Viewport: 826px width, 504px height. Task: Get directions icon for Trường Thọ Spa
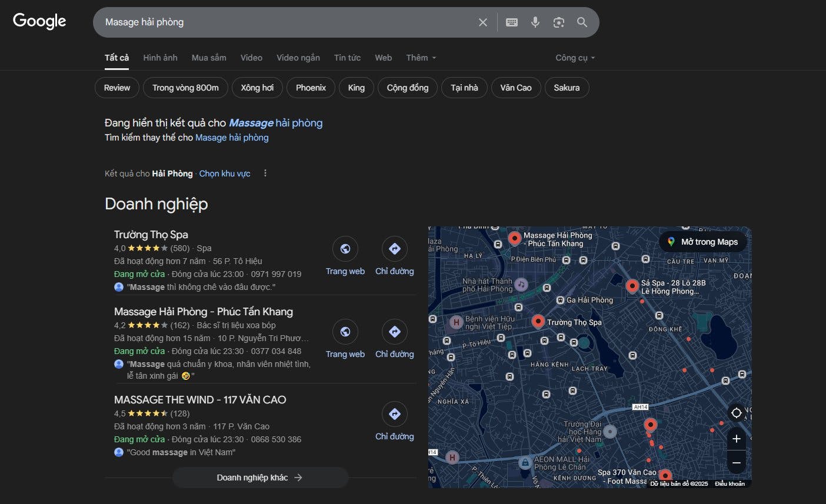coord(395,249)
